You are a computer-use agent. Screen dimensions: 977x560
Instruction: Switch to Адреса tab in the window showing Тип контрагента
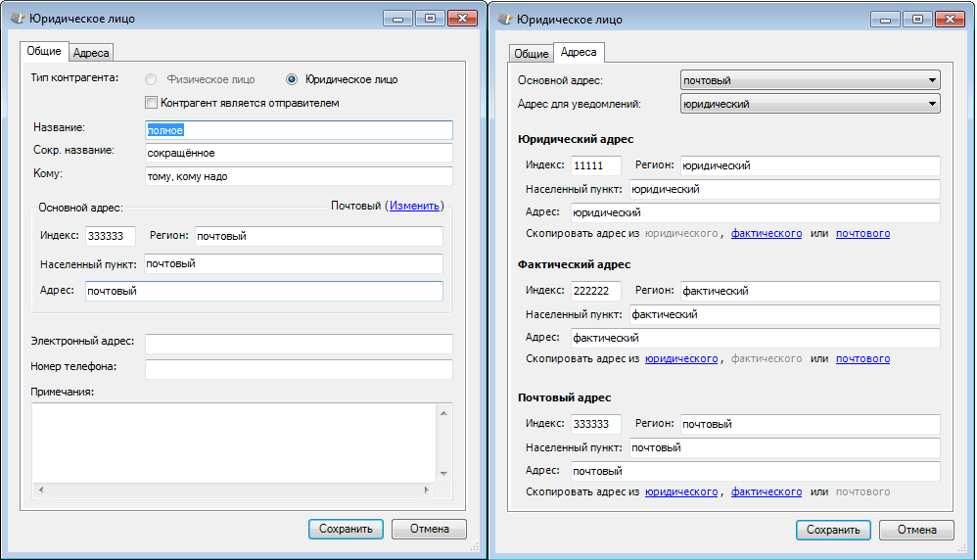(x=92, y=52)
